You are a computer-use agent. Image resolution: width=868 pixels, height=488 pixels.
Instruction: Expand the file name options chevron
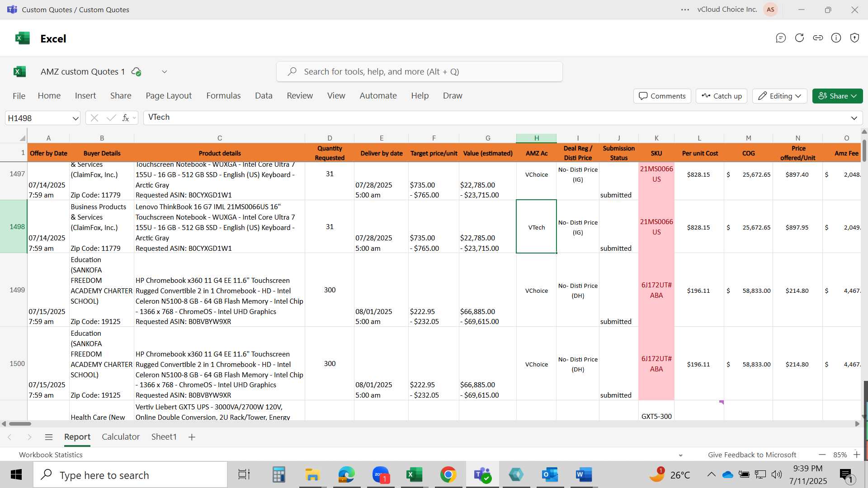pyautogui.click(x=165, y=71)
